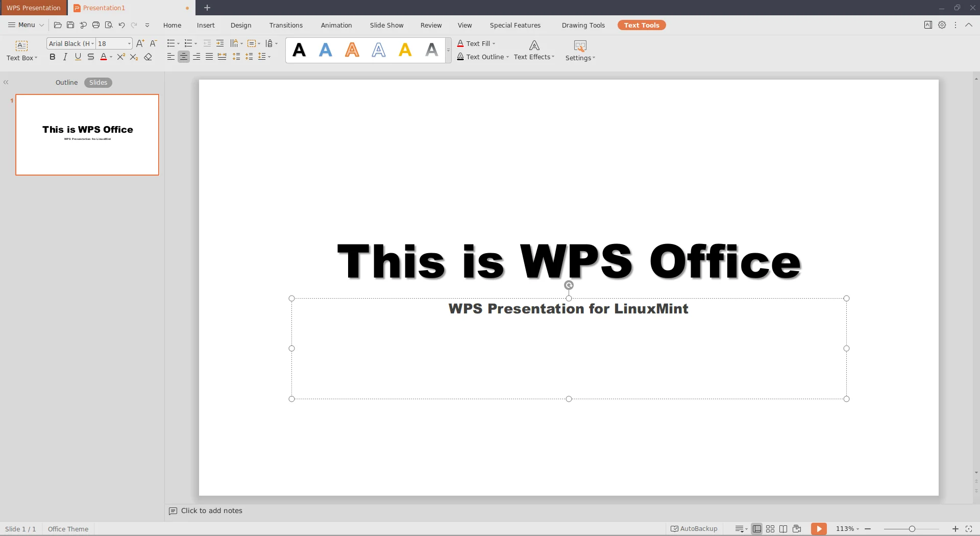The width and height of the screenshot is (980, 536).
Task: Open the Settings menu in Text Tools ribbon
Action: [580, 51]
